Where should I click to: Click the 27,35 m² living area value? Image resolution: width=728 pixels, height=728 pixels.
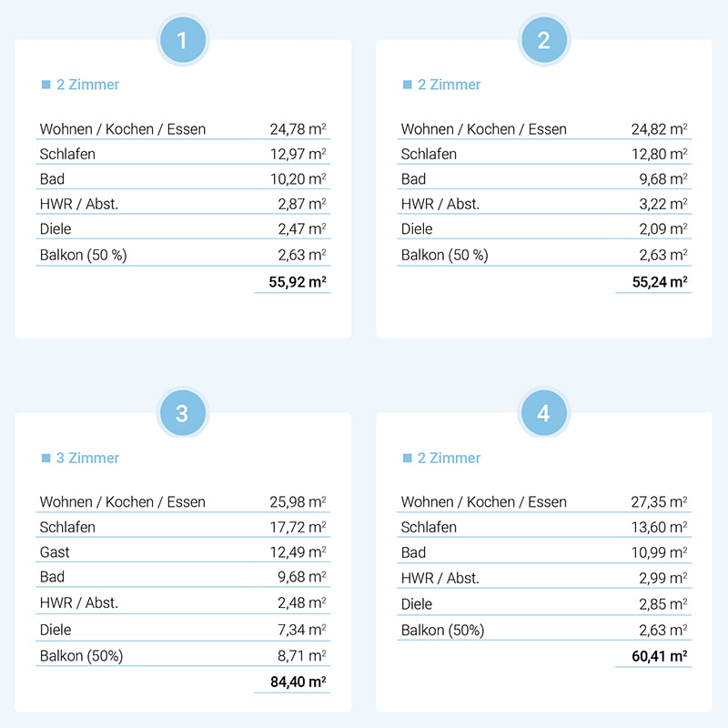pyautogui.click(x=659, y=502)
